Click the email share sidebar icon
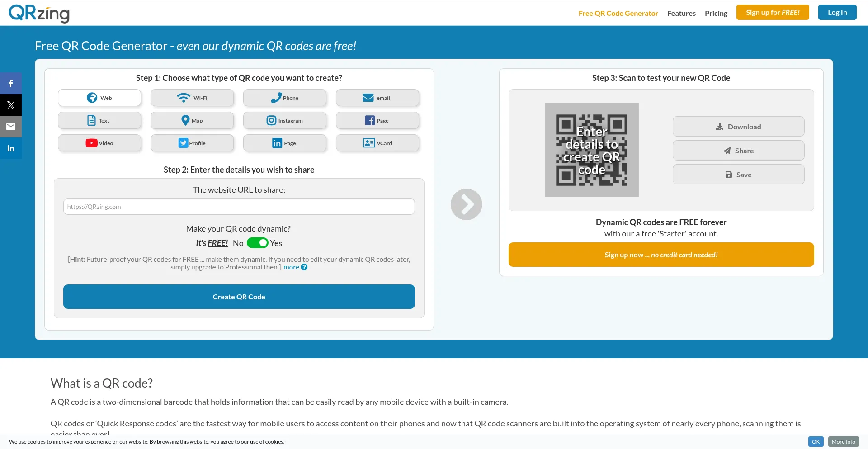The width and height of the screenshot is (868, 449). point(11,127)
